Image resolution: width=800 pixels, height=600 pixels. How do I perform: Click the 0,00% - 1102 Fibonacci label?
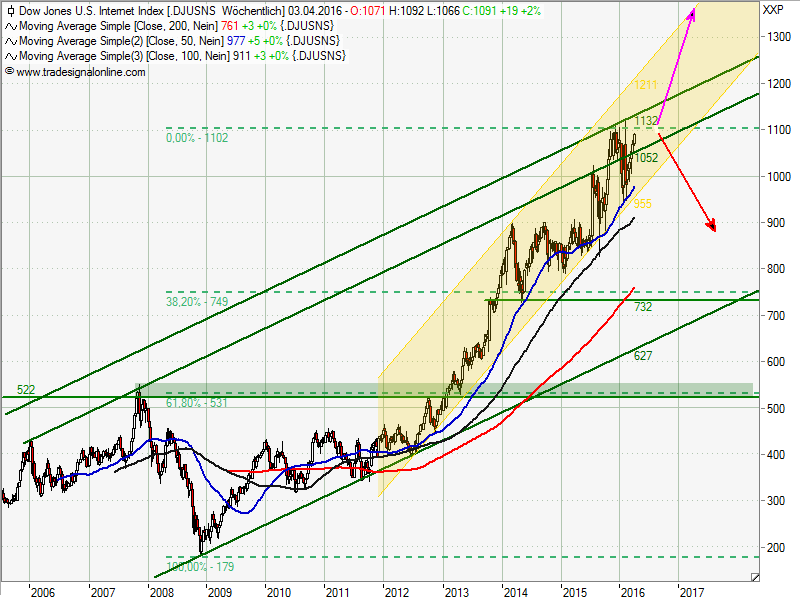point(197,138)
